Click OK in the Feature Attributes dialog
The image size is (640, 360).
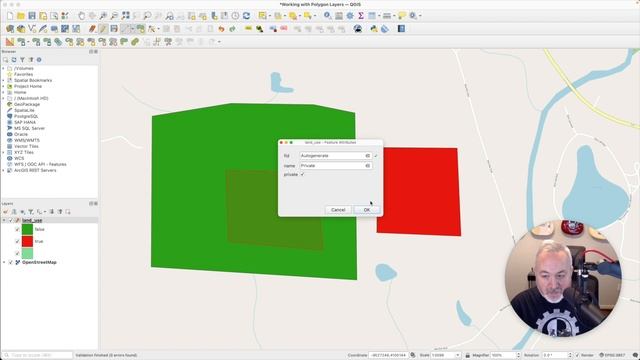(x=367, y=210)
